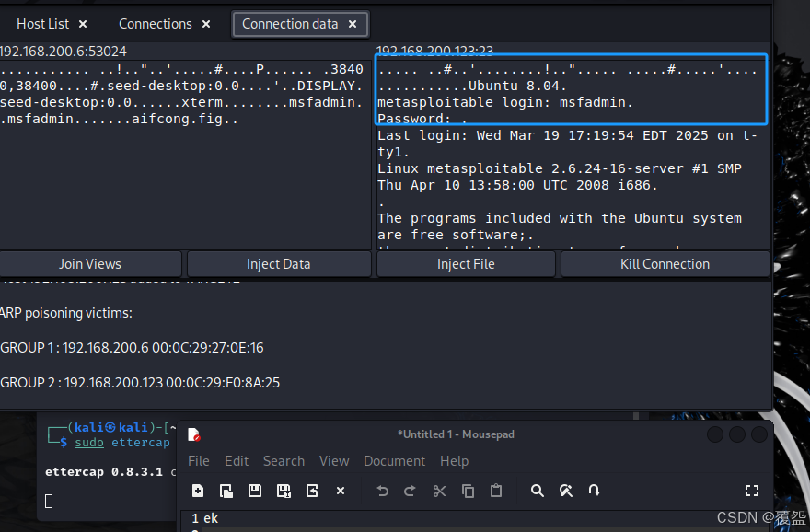
Task: Close the Host List tab
Action: (83, 24)
